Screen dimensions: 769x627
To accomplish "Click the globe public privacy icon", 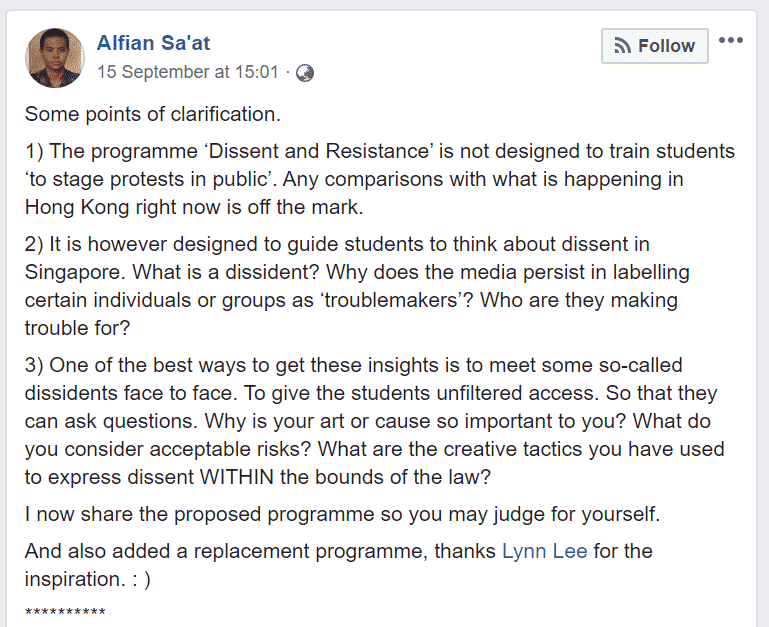I will [305, 73].
